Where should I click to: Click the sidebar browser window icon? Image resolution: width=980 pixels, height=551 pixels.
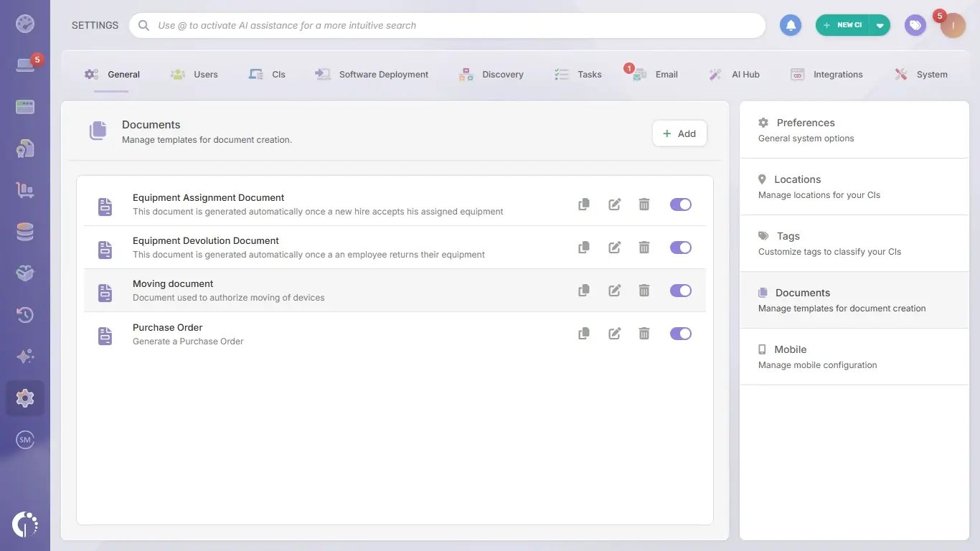[x=25, y=107]
